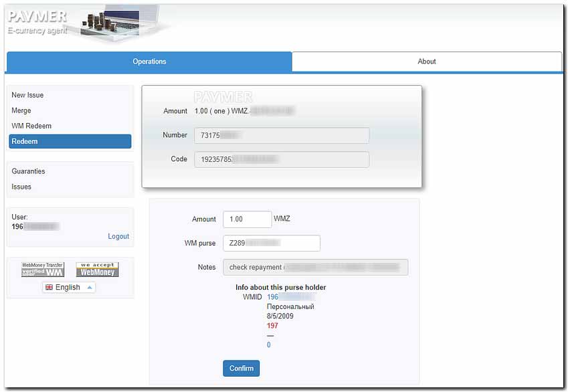Click the cheque Code field
This screenshot has width=568, height=392.
(x=282, y=159)
